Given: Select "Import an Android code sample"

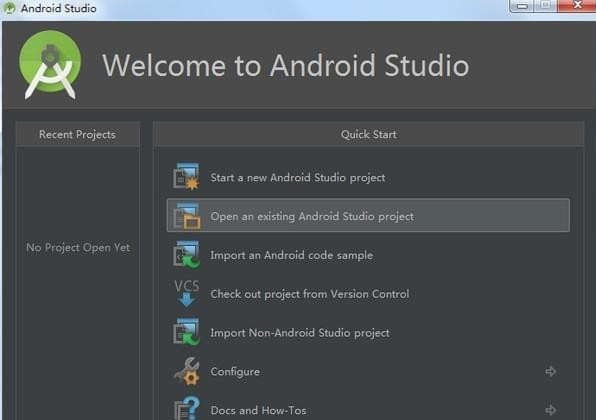Looking at the screenshot, I should coord(292,255).
